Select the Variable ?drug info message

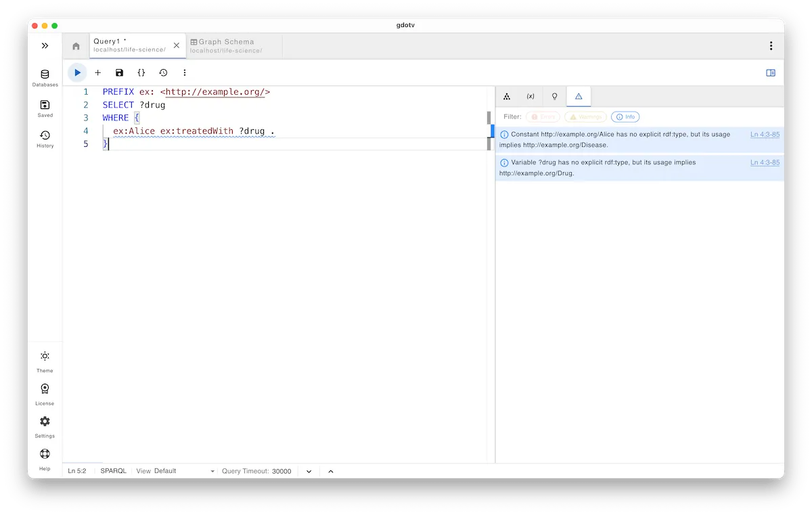coord(639,168)
